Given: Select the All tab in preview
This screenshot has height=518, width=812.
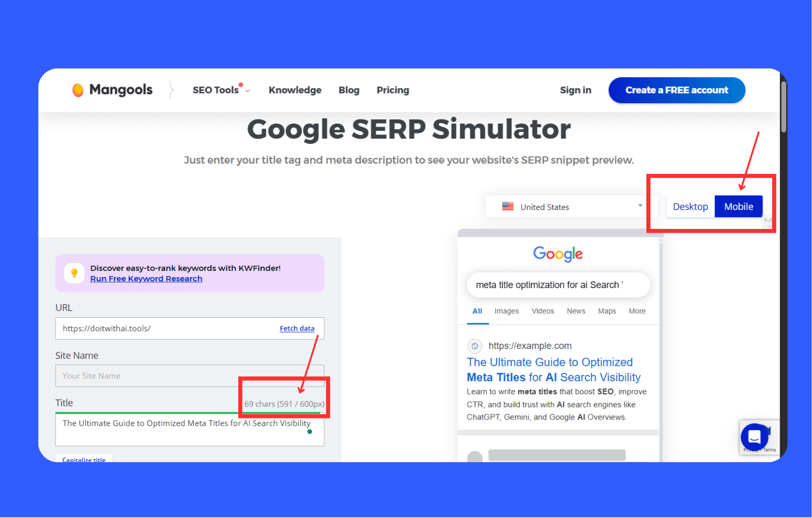Looking at the screenshot, I should (477, 311).
